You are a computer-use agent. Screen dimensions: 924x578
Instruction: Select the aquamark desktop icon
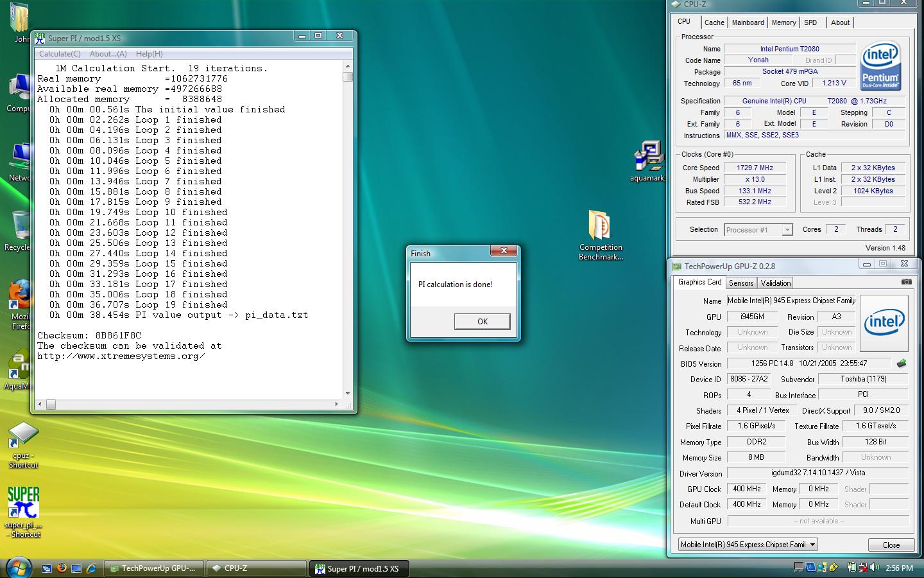point(648,161)
